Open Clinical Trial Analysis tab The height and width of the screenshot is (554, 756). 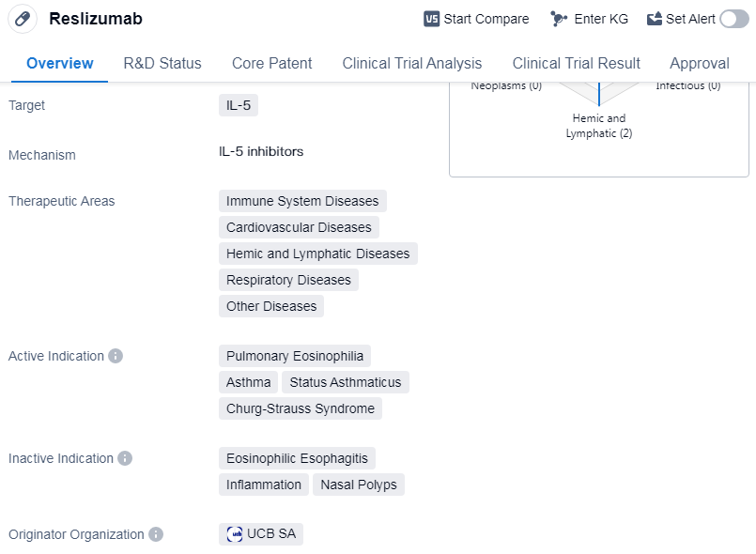(x=412, y=64)
